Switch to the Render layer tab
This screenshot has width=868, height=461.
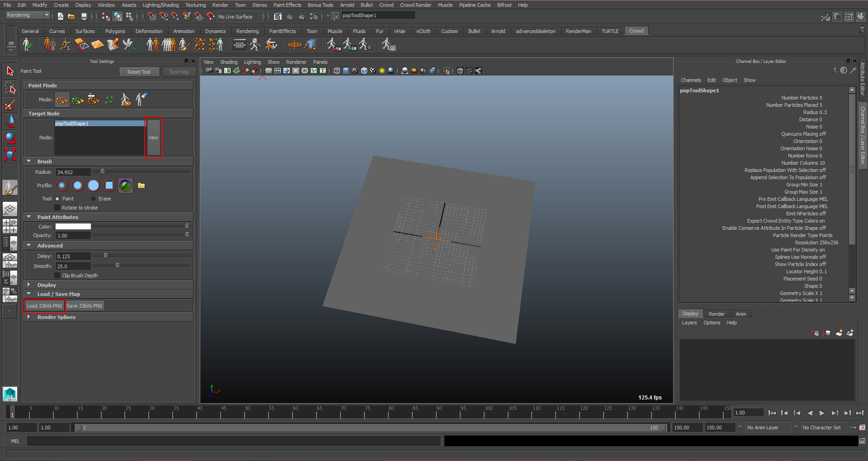(716, 314)
